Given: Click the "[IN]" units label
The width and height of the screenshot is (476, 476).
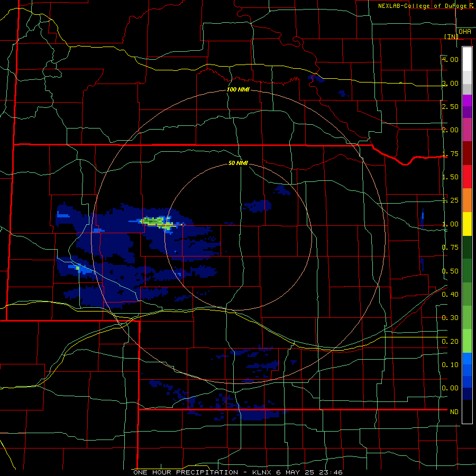Looking at the screenshot, I should 451,36.
